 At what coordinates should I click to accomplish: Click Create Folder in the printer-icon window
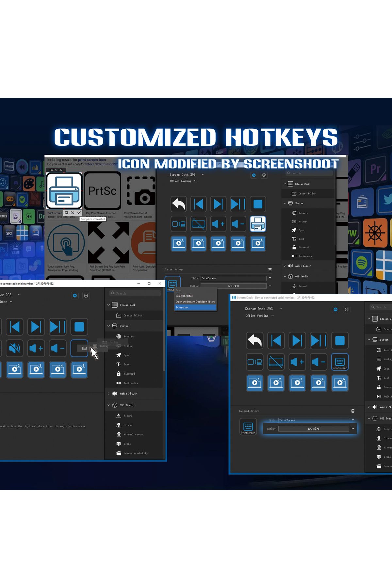click(x=304, y=193)
